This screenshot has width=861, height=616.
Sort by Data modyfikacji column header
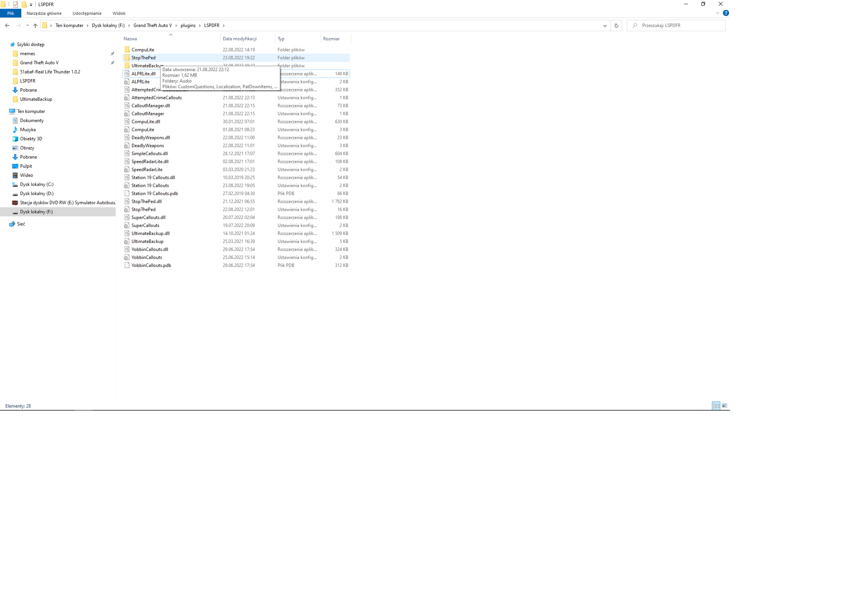(x=240, y=39)
